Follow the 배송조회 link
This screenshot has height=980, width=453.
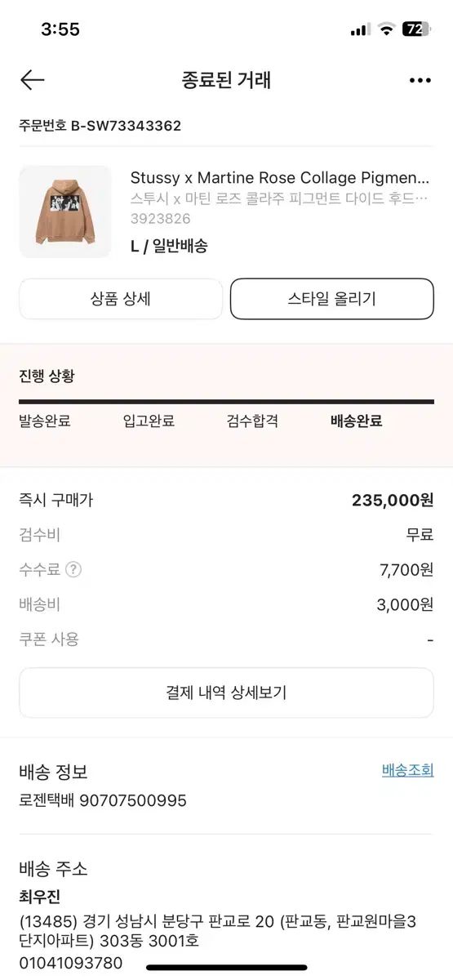(x=407, y=770)
